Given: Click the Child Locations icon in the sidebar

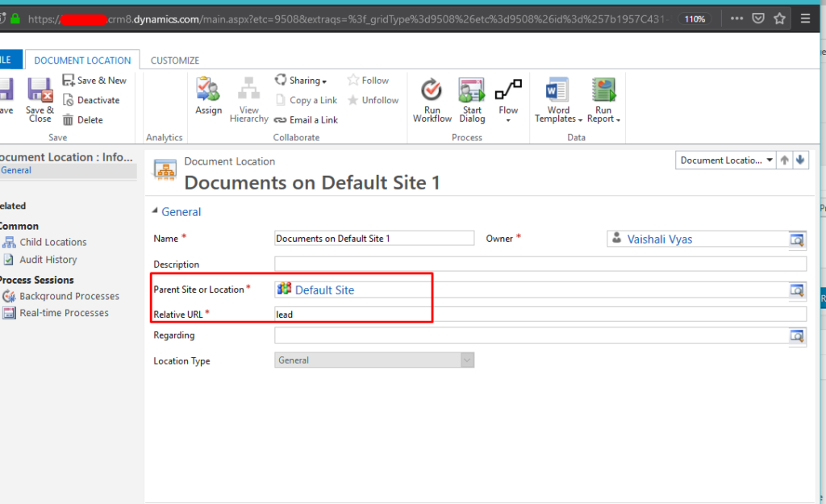Looking at the screenshot, I should [x=9, y=242].
